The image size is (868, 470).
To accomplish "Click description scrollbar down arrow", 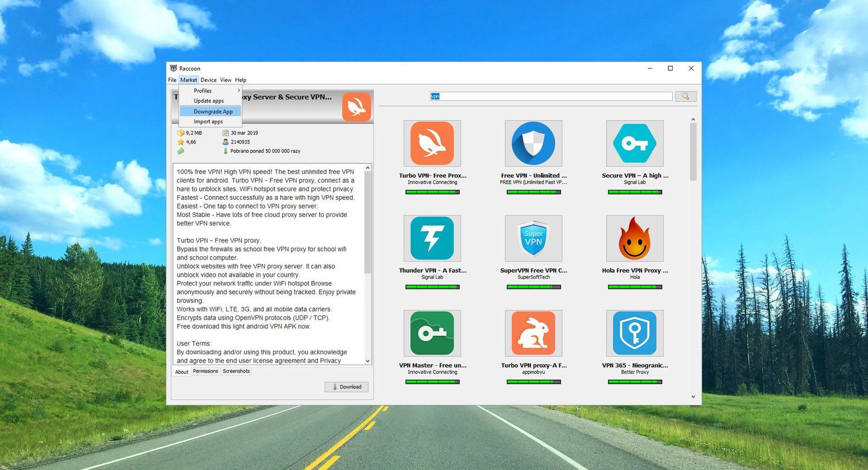I will click(368, 361).
